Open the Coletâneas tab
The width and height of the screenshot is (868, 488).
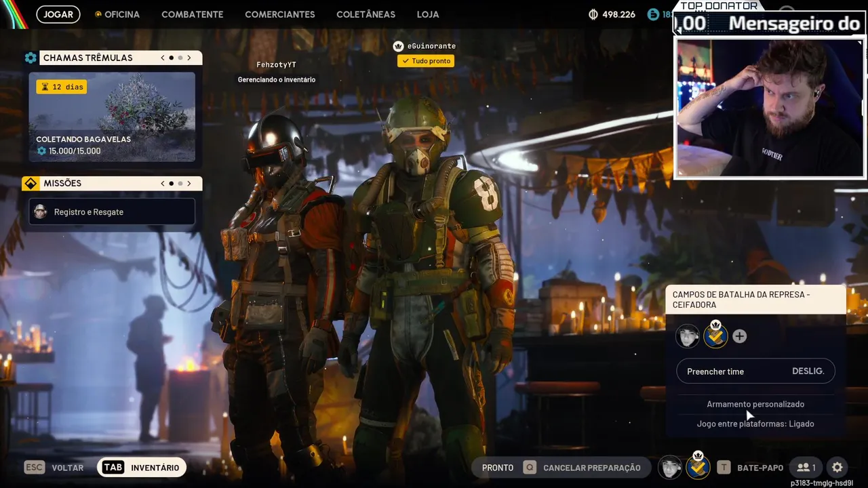tap(366, 14)
